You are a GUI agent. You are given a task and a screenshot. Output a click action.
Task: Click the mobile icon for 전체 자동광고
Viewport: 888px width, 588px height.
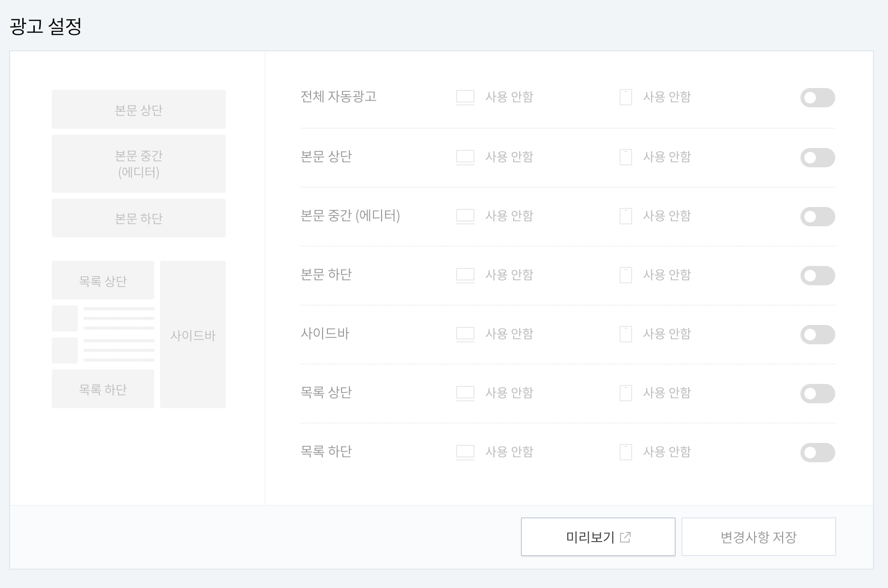(625, 97)
